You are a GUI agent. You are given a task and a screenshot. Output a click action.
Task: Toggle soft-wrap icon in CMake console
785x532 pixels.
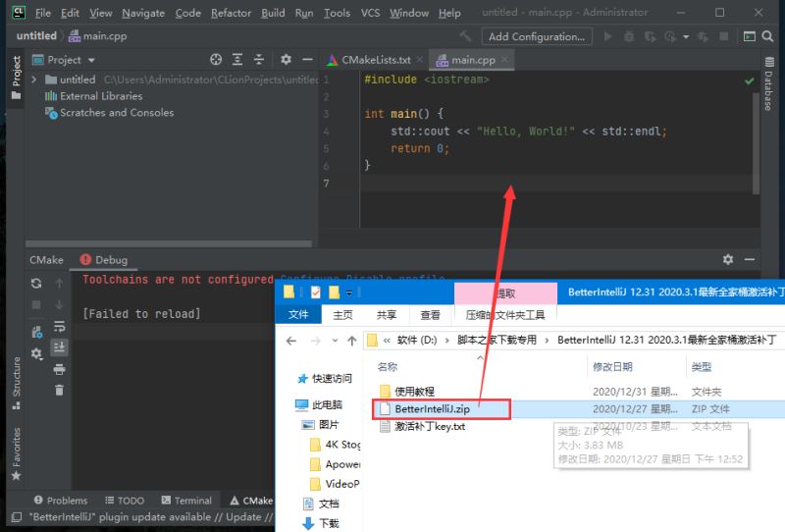tap(59, 326)
